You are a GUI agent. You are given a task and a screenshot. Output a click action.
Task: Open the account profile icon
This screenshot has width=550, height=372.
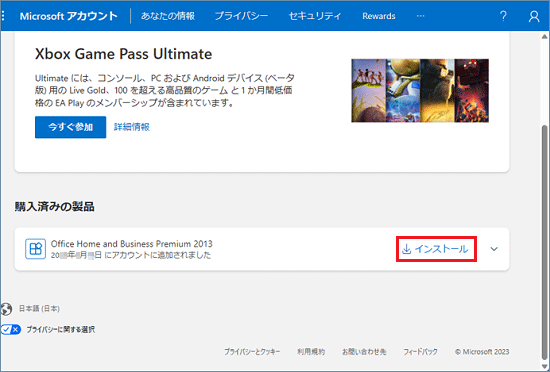point(534,16)
